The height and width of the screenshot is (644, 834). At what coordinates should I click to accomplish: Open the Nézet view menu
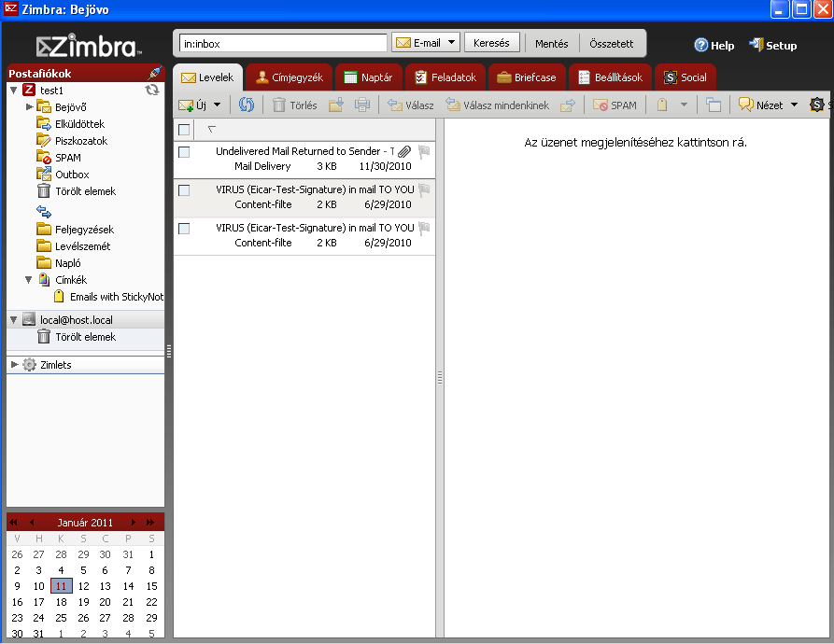(769, 105)
